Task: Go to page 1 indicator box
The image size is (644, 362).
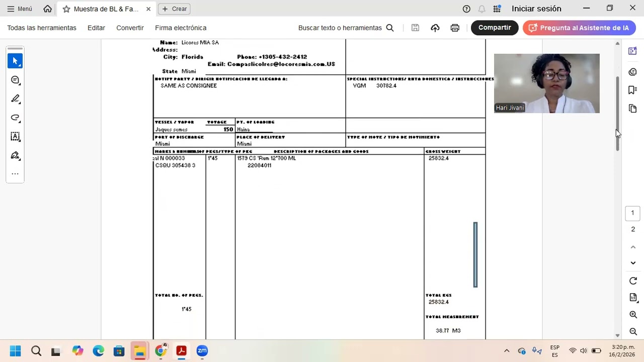Action: tap(632, 213)
